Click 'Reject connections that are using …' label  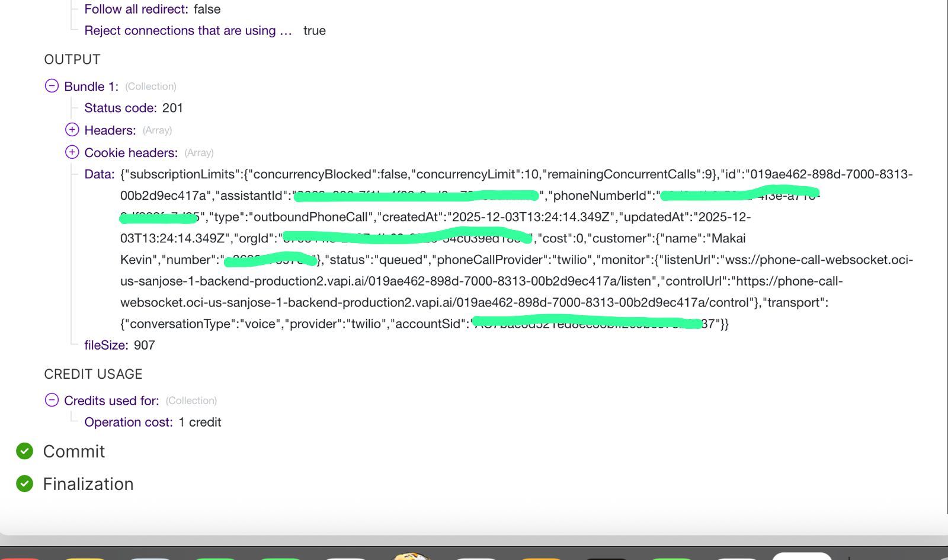coord(188,31)
